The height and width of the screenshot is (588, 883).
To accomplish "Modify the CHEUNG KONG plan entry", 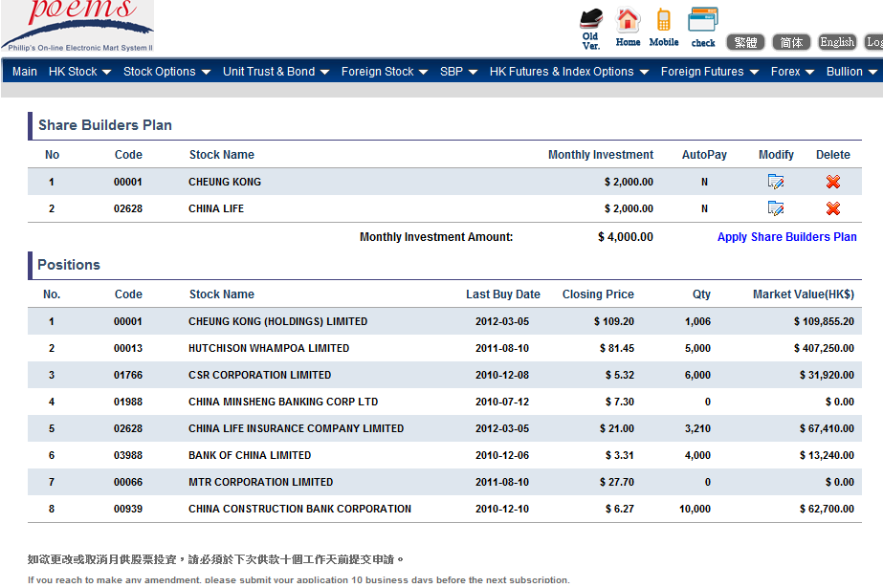I will coord(776,182).
